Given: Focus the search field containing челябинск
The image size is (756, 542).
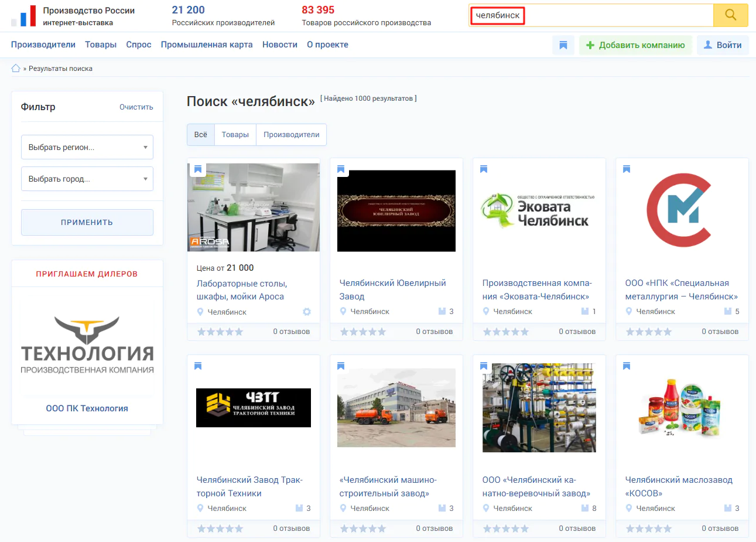Looking at the screenshot, I should [591, 15].
